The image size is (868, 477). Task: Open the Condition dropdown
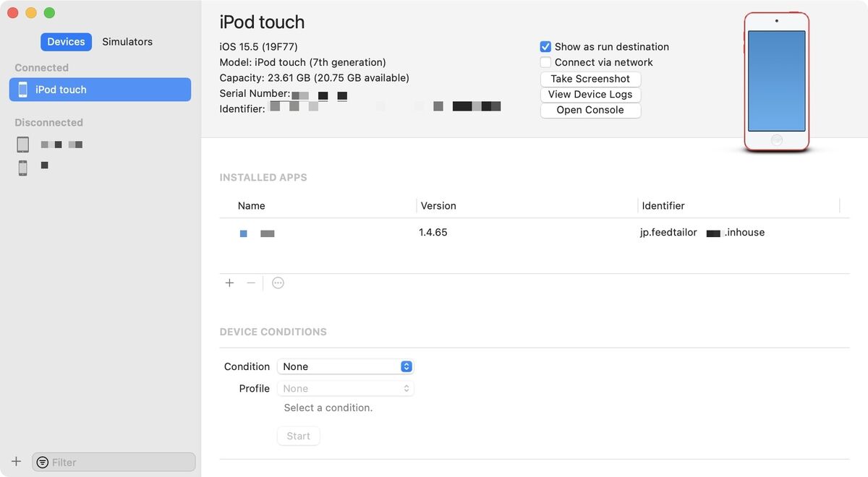[345, 366]
